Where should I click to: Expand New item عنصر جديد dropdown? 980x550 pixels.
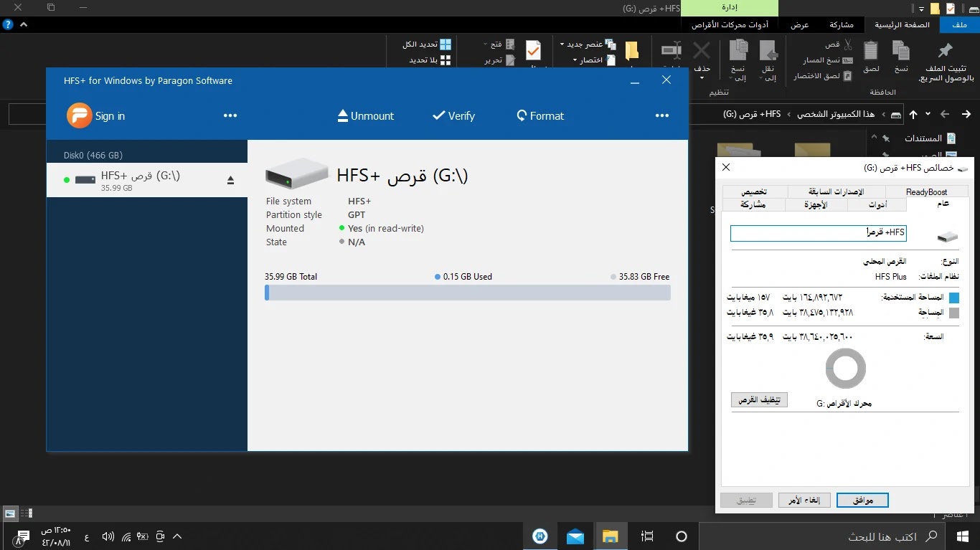click(588, 44)
